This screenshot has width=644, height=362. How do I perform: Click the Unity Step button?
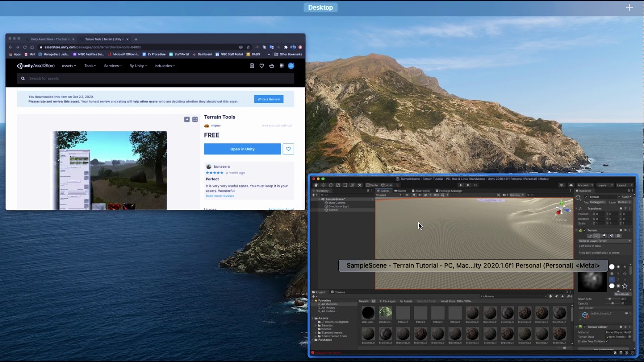coord(475,185)
